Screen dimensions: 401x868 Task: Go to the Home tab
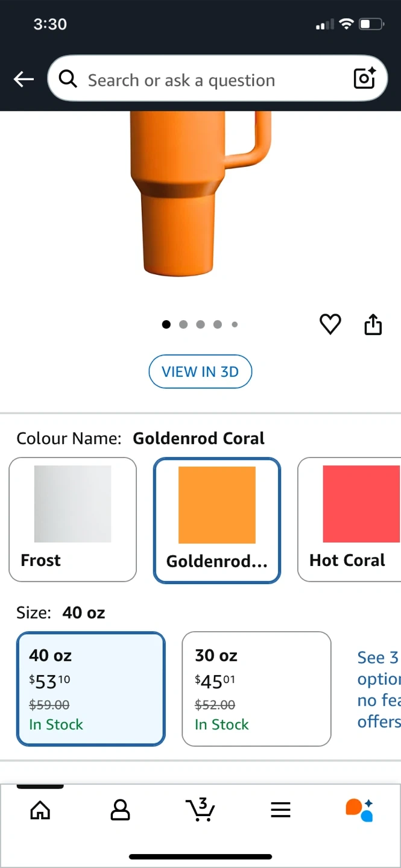[40, 810]
